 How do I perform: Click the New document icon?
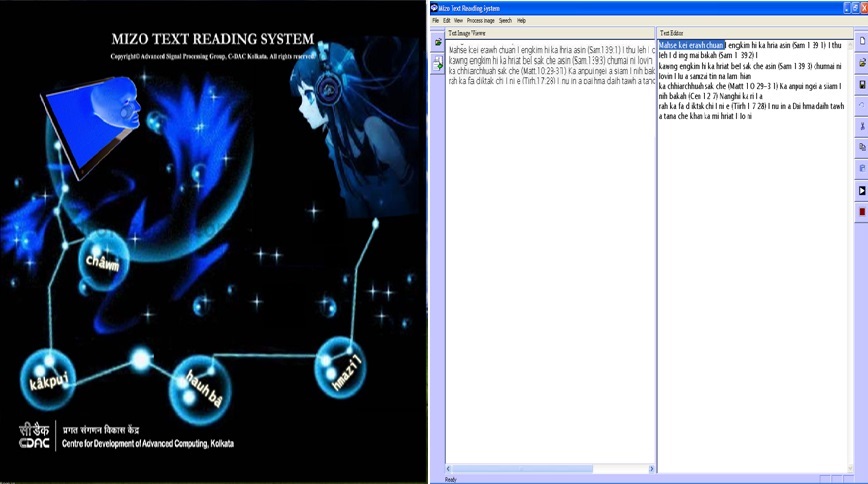click(x=861, y=41)
